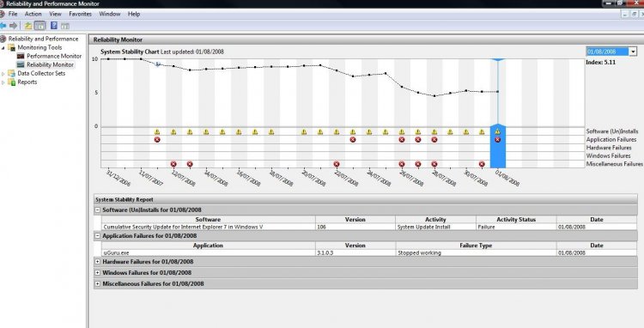This screenshot has height=328, width=644.
Task: Click the Forward arrow toolbar icon
Action: (14, 26)
